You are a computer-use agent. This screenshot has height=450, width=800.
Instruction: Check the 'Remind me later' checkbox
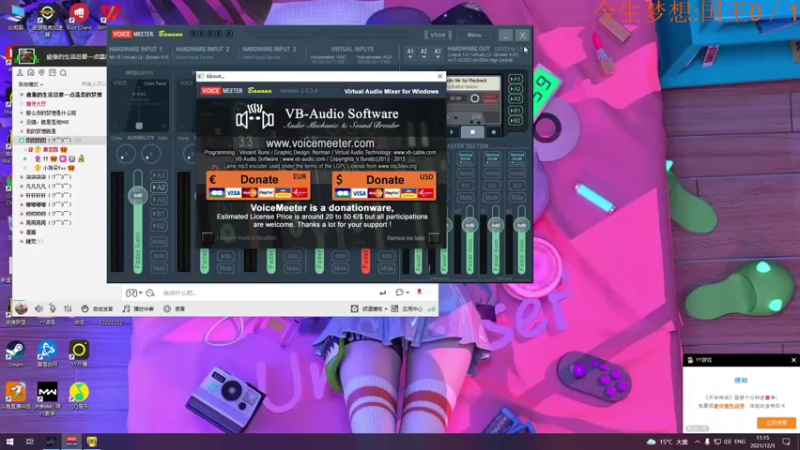434,238
